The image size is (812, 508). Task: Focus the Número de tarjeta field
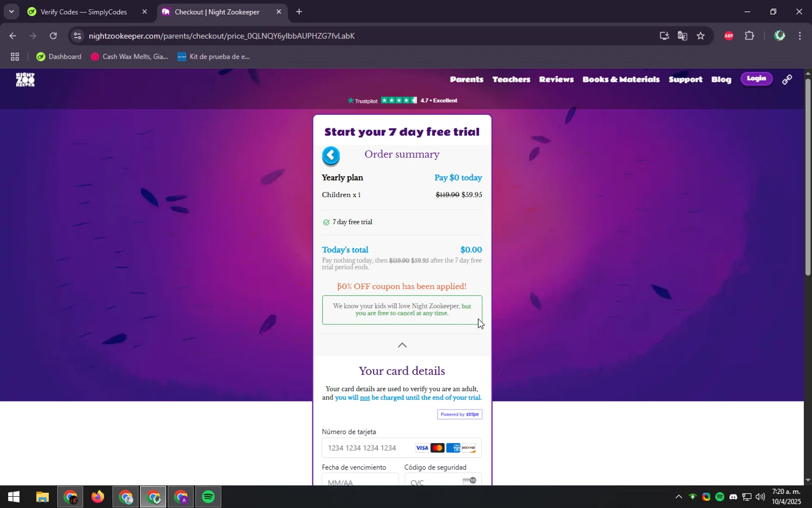(402, 448)
